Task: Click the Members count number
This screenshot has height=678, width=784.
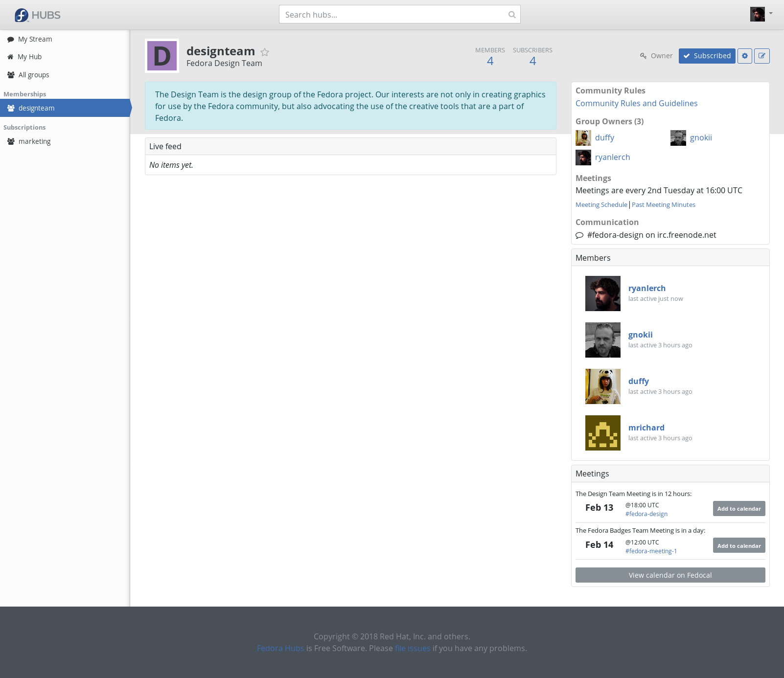Action: click(490, 61)
